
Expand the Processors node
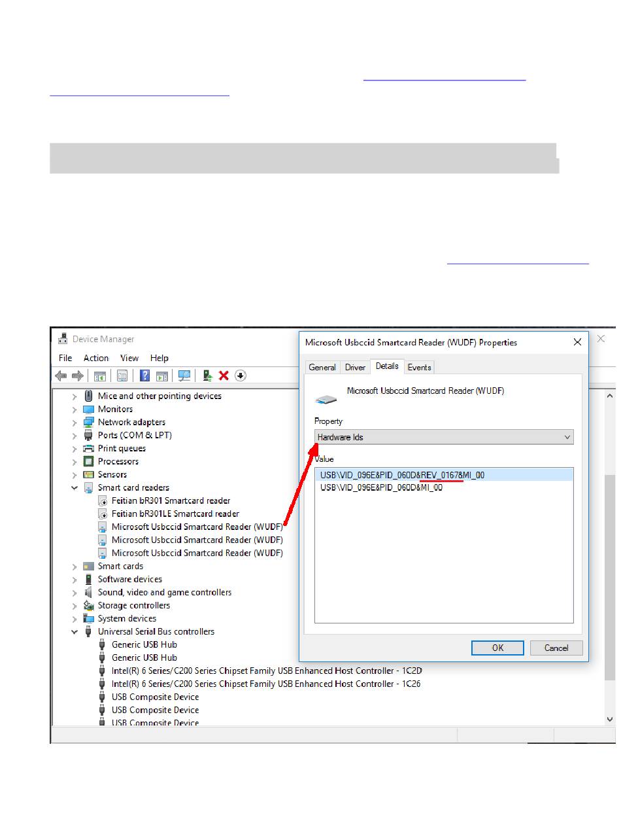pos(75,462)
